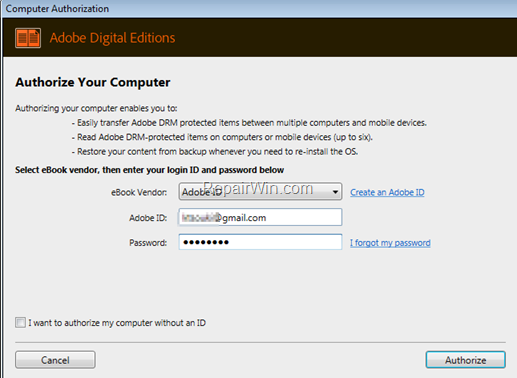Click the Computer Authorization title bar text
Screen dimensions: 517x378
pos(57,9)
